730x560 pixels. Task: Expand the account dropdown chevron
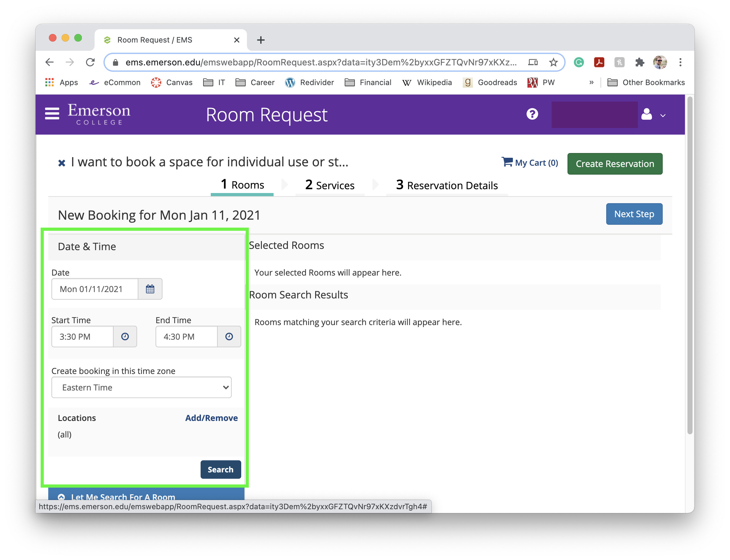[663, 116]
